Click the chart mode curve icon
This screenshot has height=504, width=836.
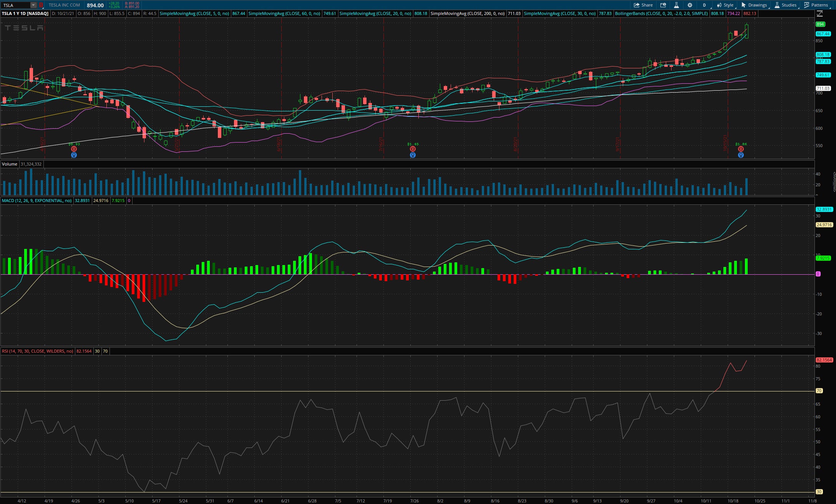819,13
